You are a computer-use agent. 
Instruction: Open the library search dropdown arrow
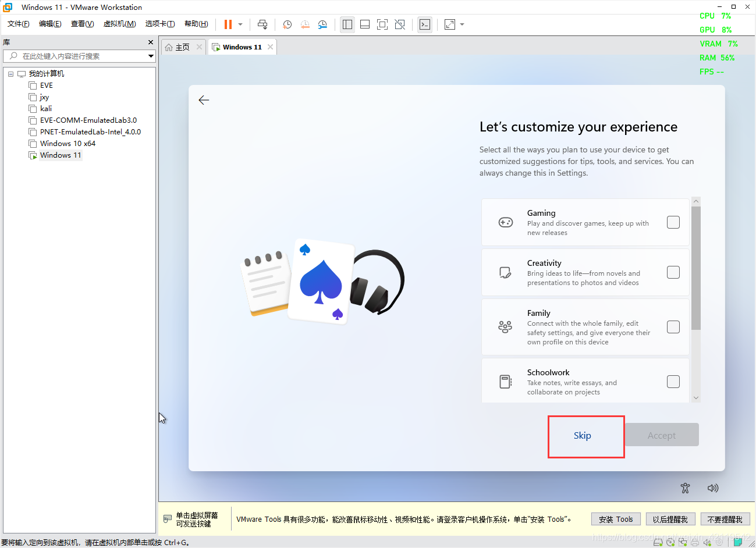pyautogui.click(x=151, y=56)
